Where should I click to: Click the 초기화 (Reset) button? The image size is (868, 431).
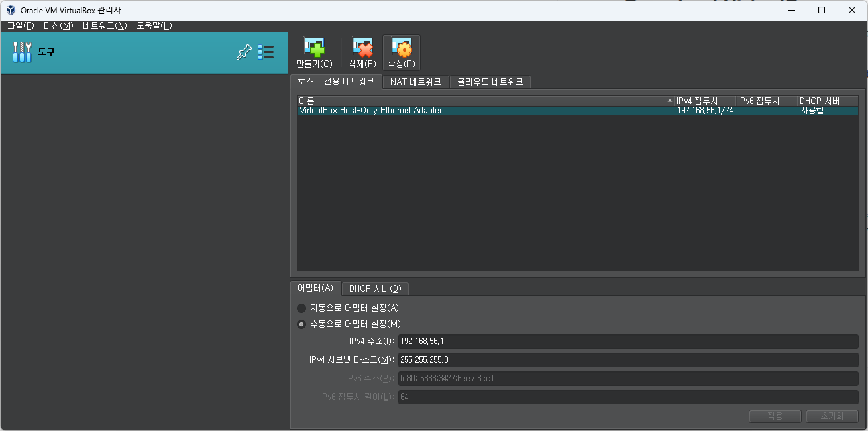[x=832, y=416]
